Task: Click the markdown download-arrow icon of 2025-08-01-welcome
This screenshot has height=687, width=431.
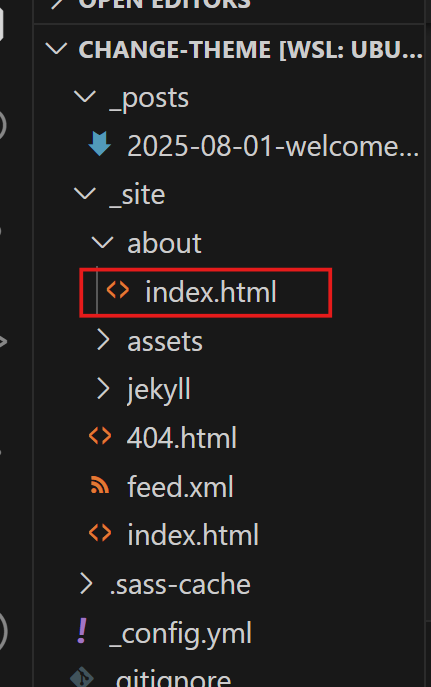Action: 99,144
